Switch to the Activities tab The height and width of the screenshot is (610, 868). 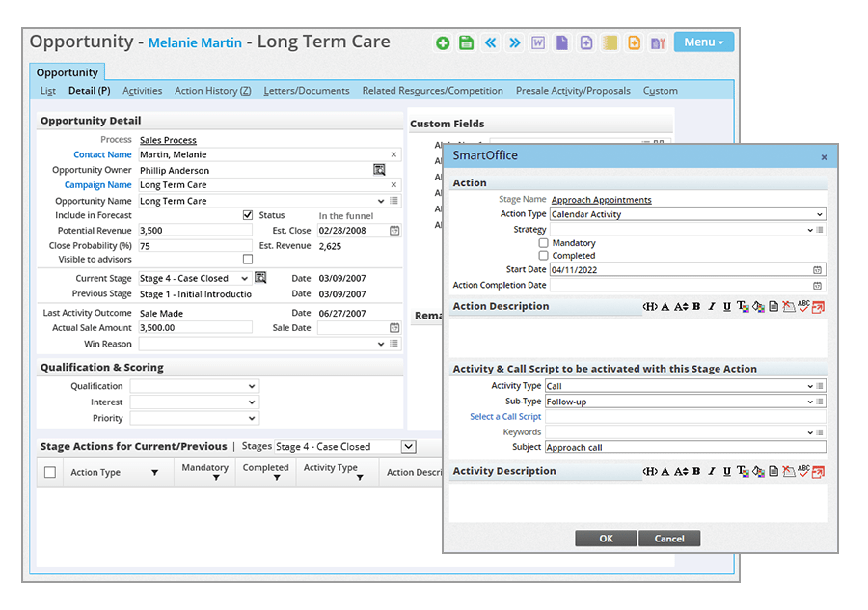(142, 91)
